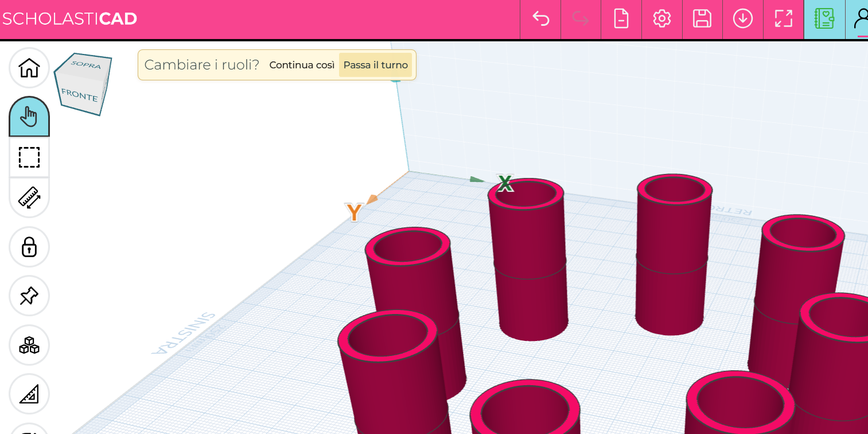Click the green X axis label
868x434 pixels.
[x=505, y=184]
